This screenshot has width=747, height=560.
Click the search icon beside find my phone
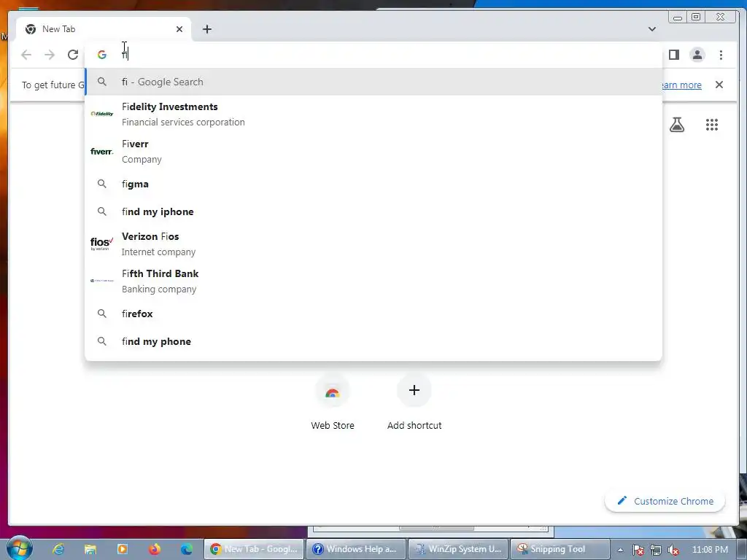tap(102, 341)
